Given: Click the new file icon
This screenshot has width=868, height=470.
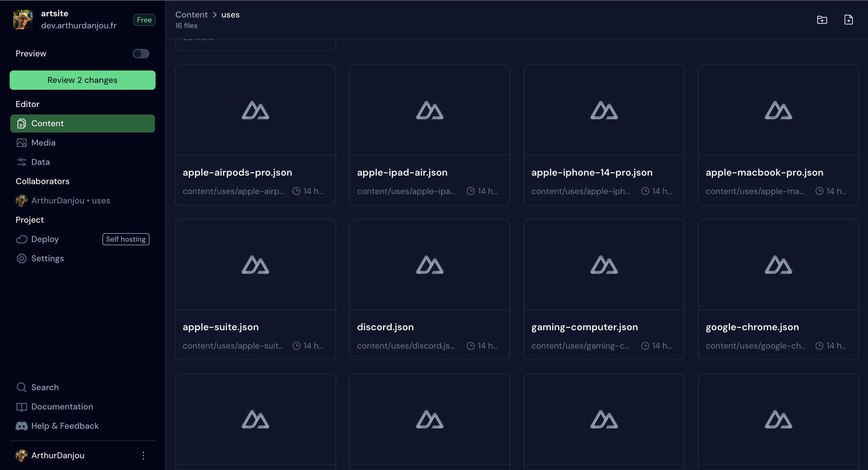Looking at the screenshot, I should 848,20.
